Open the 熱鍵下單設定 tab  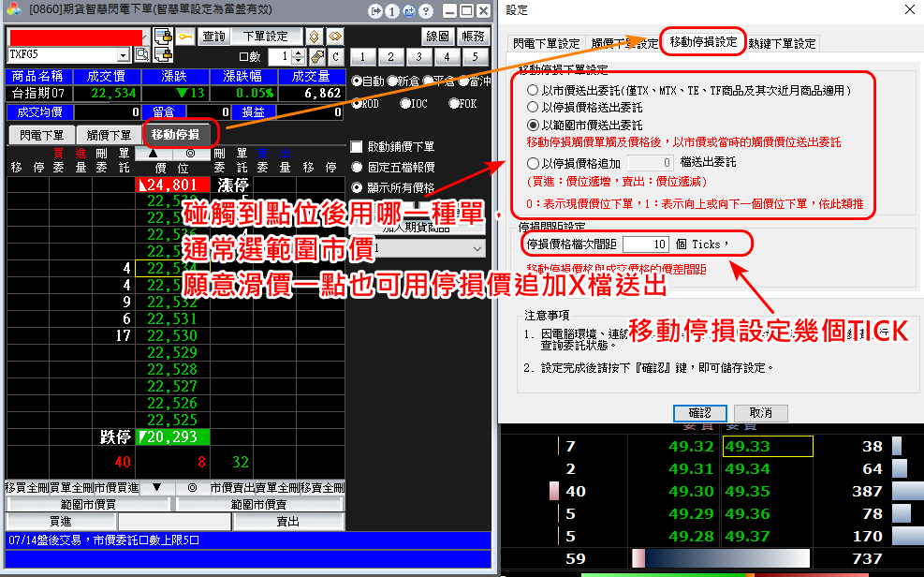pos(782,44)
